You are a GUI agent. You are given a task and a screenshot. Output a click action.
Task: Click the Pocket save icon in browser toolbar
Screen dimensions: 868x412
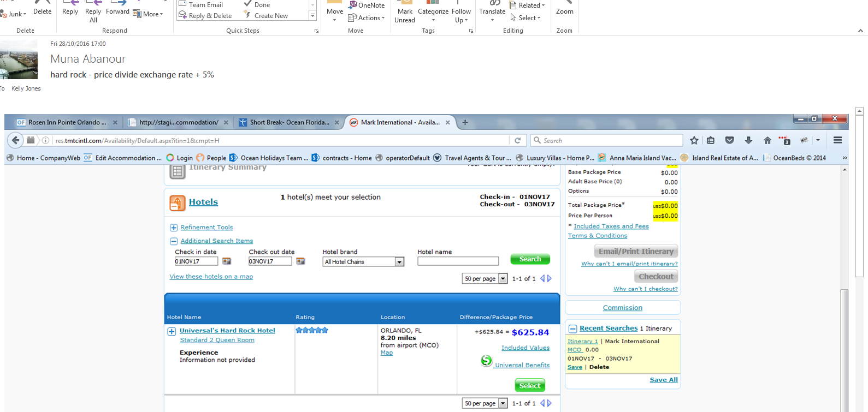(729, 140)
